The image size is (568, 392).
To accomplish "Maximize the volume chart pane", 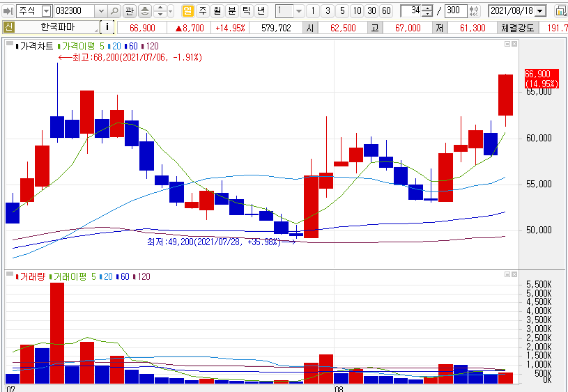I will 507,275.
